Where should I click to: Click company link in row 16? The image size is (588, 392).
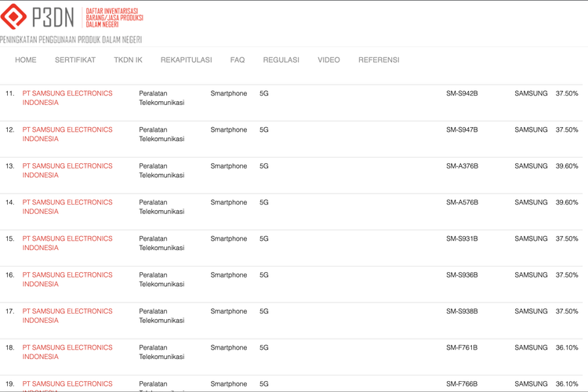point(67,279)
